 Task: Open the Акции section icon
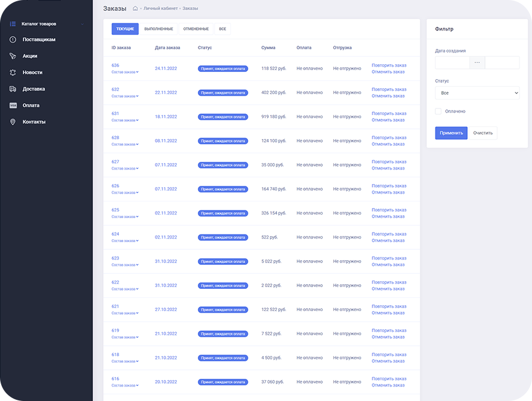tap(13, 56)
